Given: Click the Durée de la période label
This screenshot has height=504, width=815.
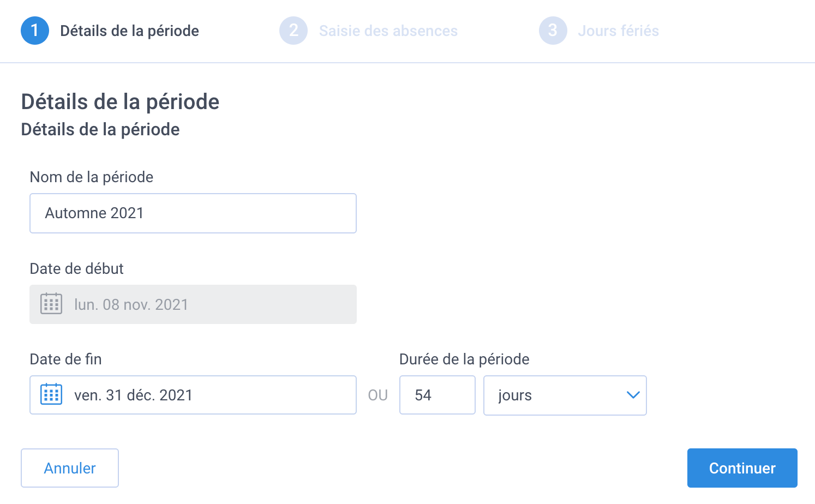Looking at the screenshot, I should coord(464,359).
